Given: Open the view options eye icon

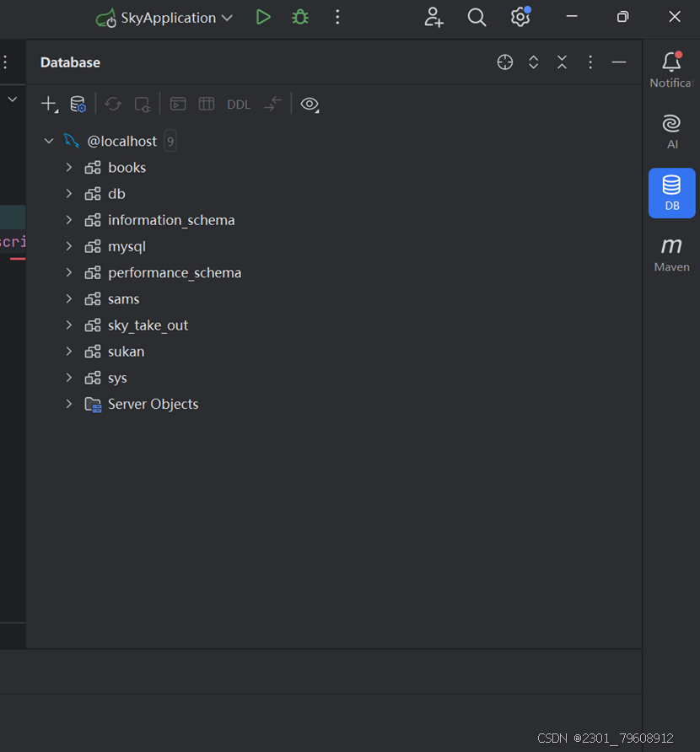Looking at the screenshot, I should click(310, 105).
